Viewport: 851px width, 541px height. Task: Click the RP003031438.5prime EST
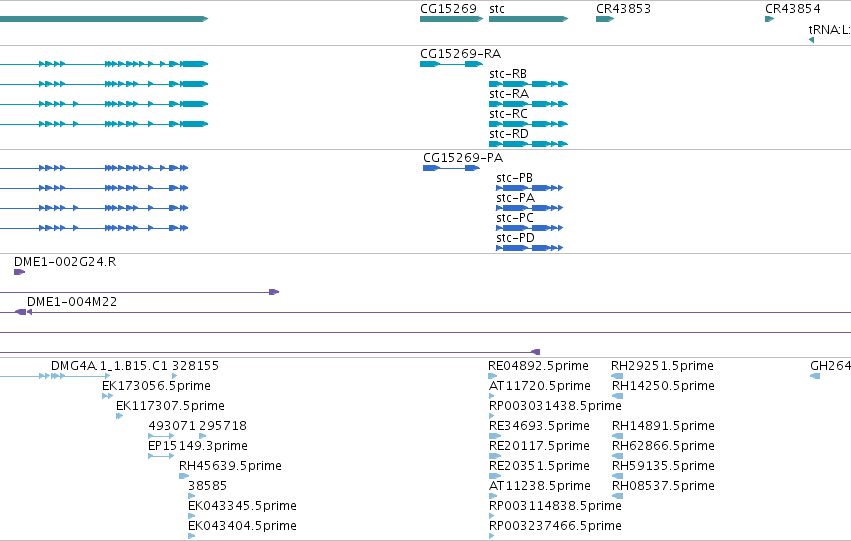click(492, 416)
